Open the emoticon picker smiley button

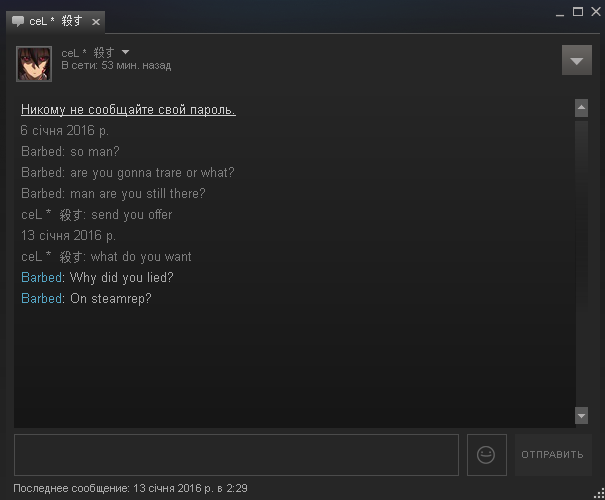487,455
